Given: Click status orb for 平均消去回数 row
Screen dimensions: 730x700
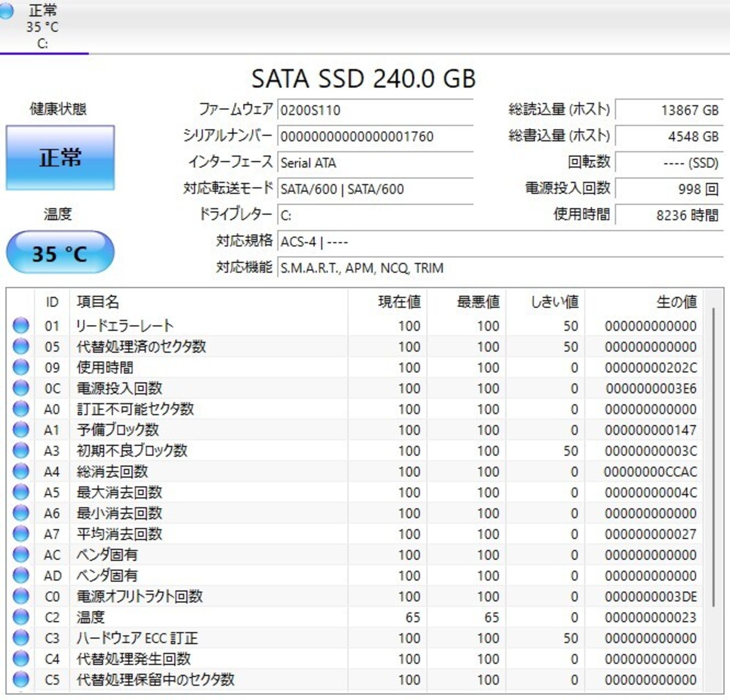Looking at the screenshot, I should 21,534.
